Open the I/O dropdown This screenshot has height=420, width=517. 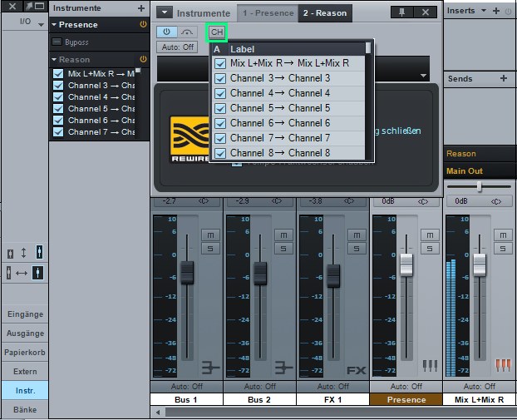pos(41,25)
